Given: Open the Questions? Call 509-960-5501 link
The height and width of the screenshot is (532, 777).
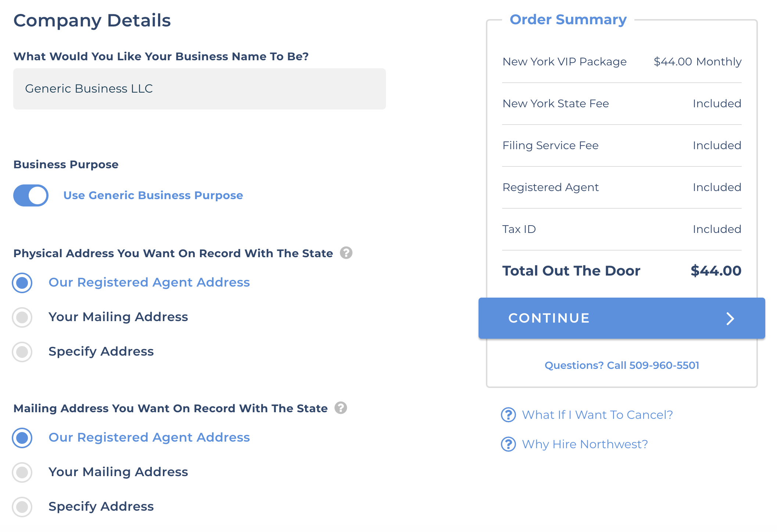Looking at the screenshot, I should pyautogui.click(x=622, y=365).
